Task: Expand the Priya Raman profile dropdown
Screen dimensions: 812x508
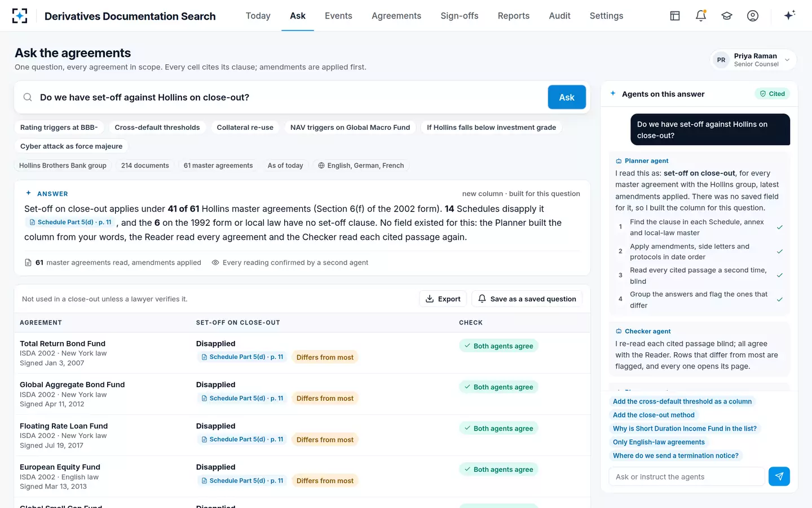Action: click(x=753, y=60)
